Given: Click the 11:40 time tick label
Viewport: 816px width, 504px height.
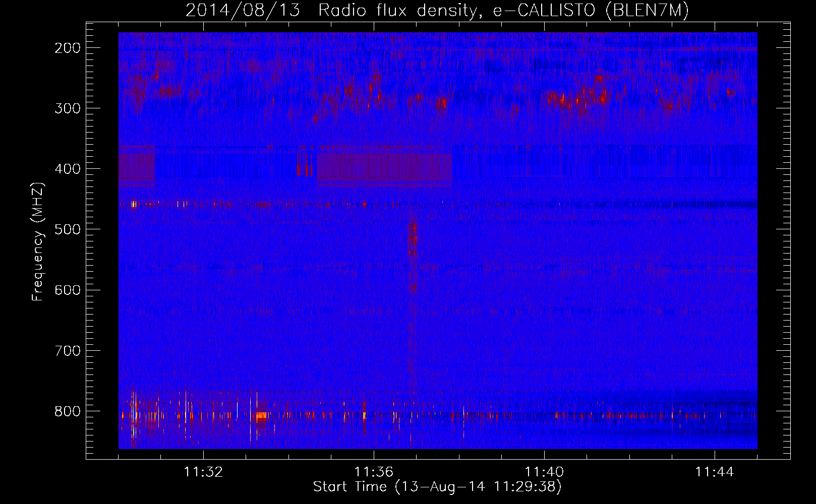Looking at the screenshot, I should [x=544, y=472].
